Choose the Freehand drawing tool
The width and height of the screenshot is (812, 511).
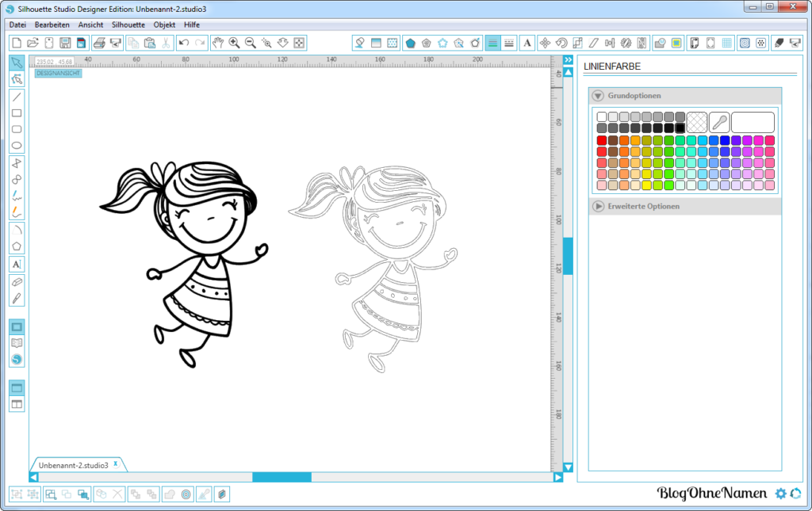point(17,195)
